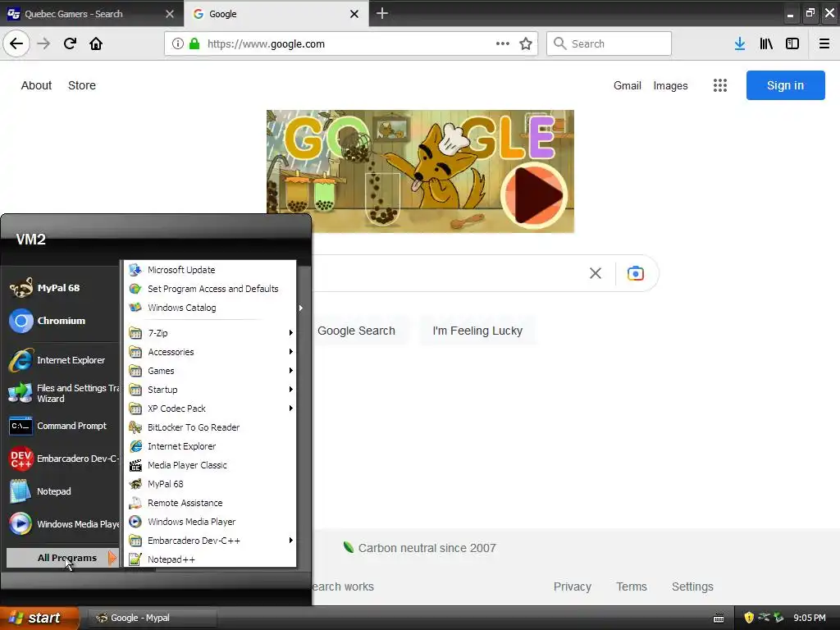The image size is (840, 630).
Task: Click Microsoft Update in All Programs
Action: 210,270
